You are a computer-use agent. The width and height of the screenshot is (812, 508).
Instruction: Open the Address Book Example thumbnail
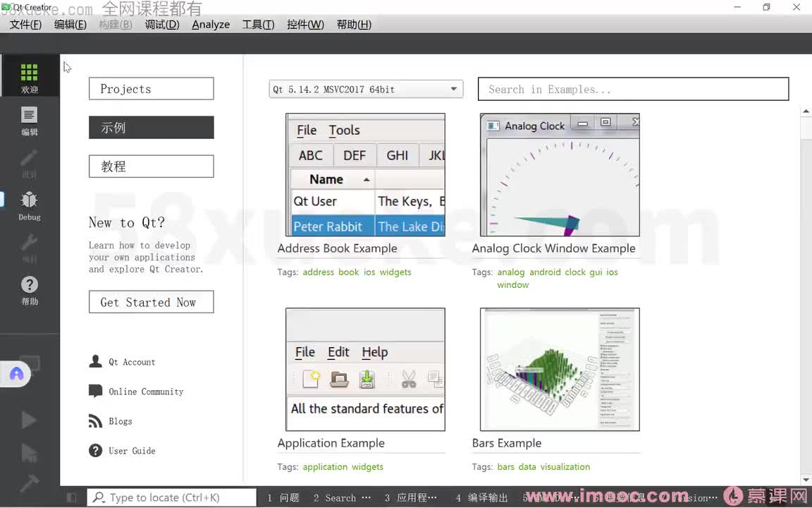coord(365,175)
